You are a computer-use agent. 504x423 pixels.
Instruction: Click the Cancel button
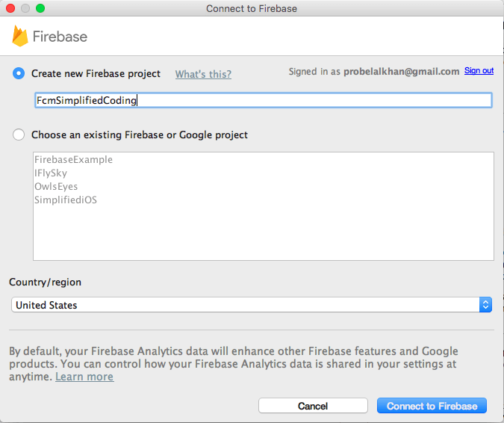point(313,406)
